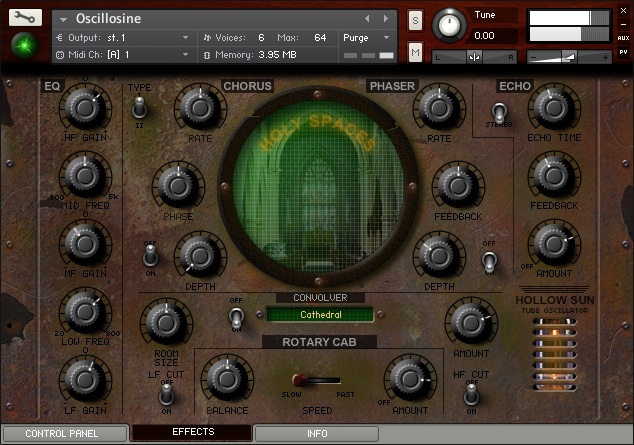Click the Oscillosine instrument name

[110, 19]
